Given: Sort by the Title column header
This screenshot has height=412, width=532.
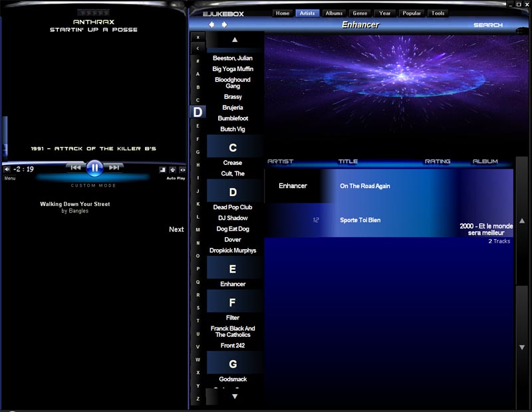Looking at the screenshot, I should [348, 161].
